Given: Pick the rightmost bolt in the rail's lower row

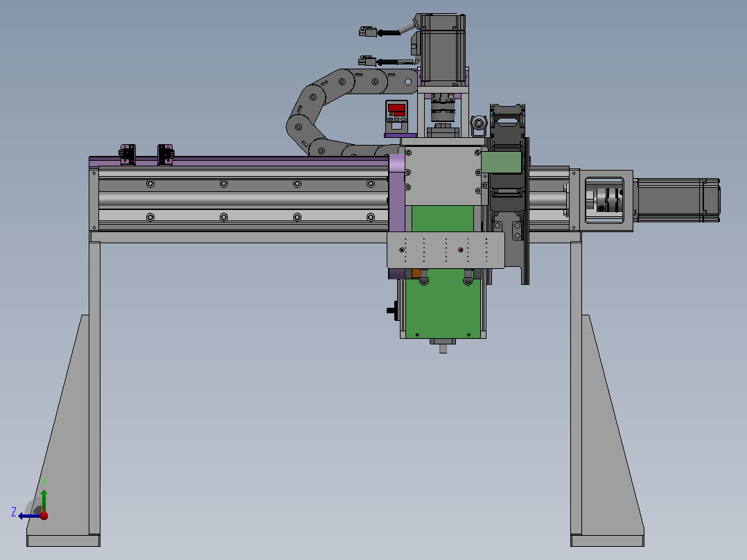Looking at the screenshot, I should pos(371,218).
